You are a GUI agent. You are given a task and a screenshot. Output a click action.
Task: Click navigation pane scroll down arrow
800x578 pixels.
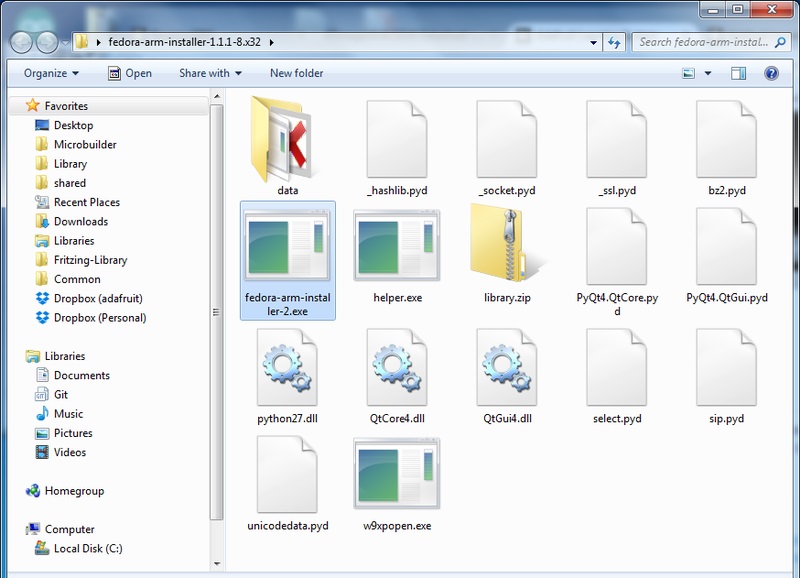pyautogui.click(x=217, y=564)
